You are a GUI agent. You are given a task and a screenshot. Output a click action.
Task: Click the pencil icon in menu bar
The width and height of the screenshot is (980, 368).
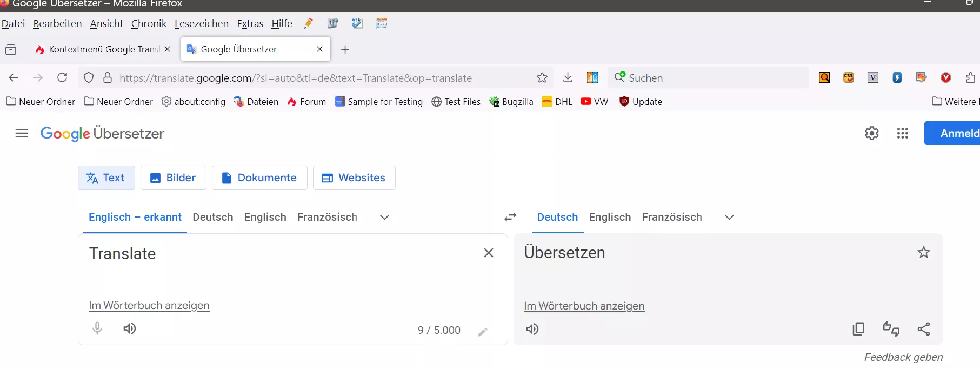click(309, 23)
